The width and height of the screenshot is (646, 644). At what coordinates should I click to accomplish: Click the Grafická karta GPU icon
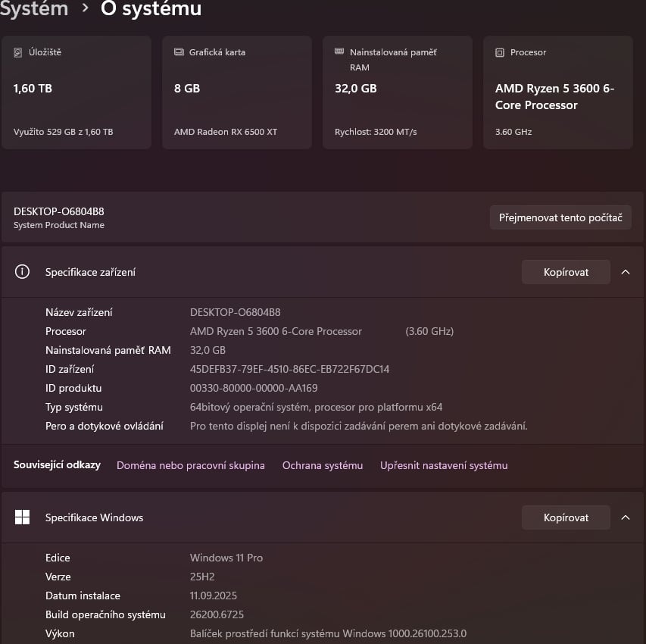178,52
